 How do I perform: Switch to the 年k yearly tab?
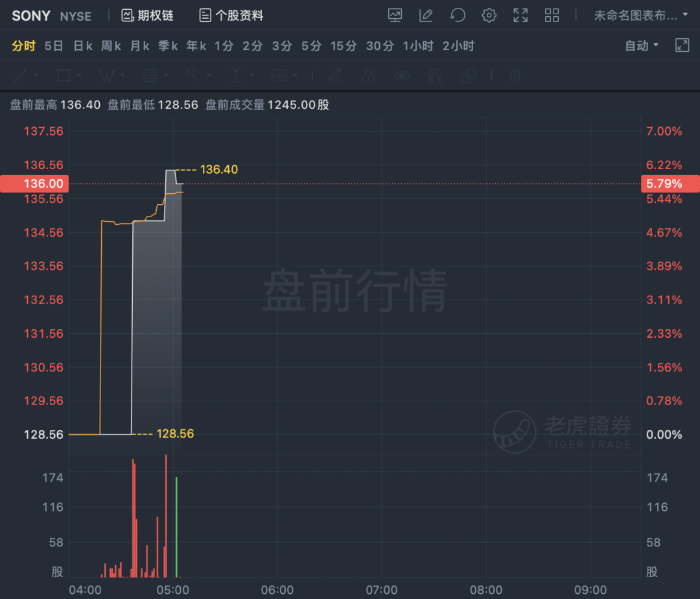coord(196,45)
